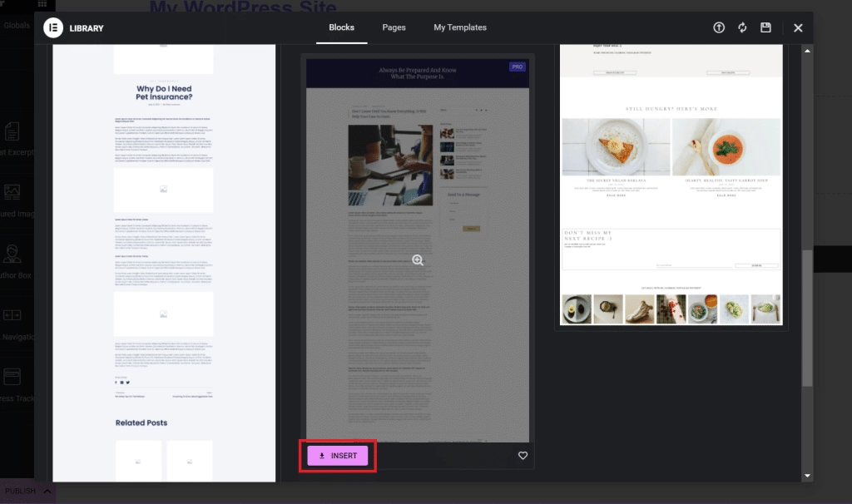
Task: Open the apps grid icon top left
Action: (x=42, y=4)
